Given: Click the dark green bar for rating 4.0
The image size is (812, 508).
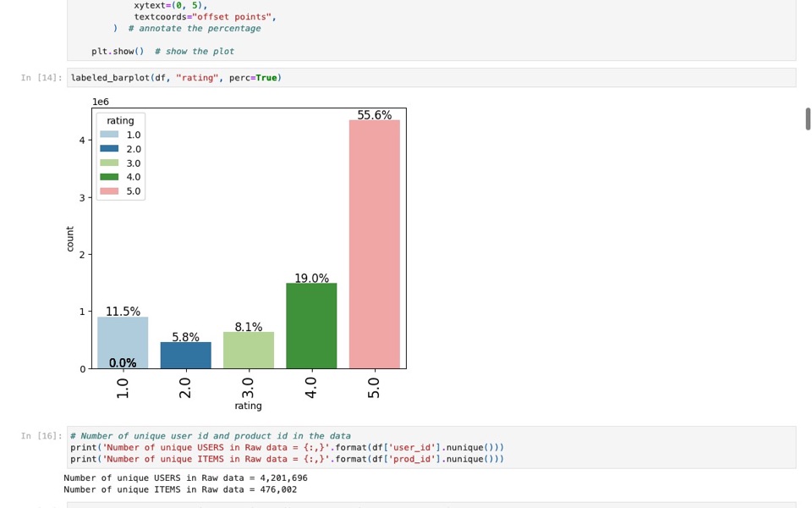Looking at the screenshot, I should tap(311, 326).
